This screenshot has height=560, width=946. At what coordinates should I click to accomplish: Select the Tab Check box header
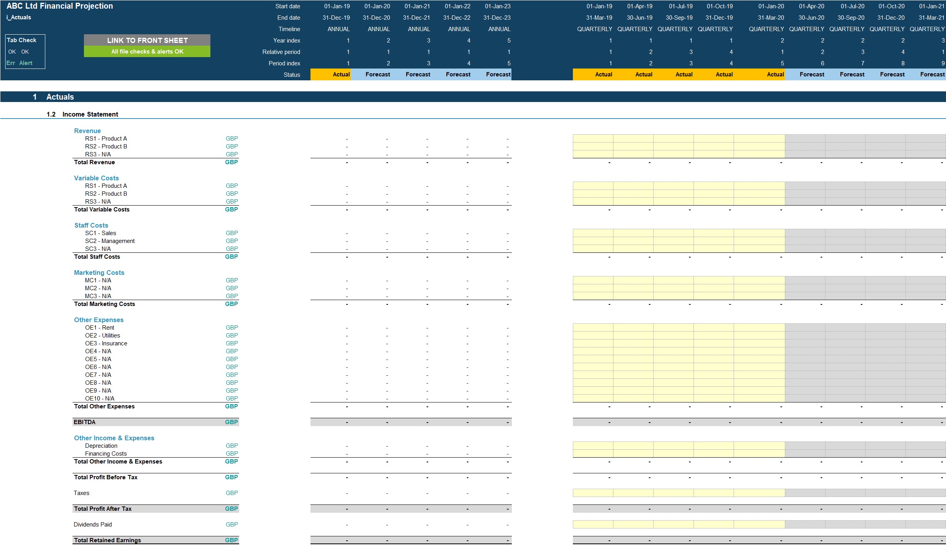pos(22,40)
